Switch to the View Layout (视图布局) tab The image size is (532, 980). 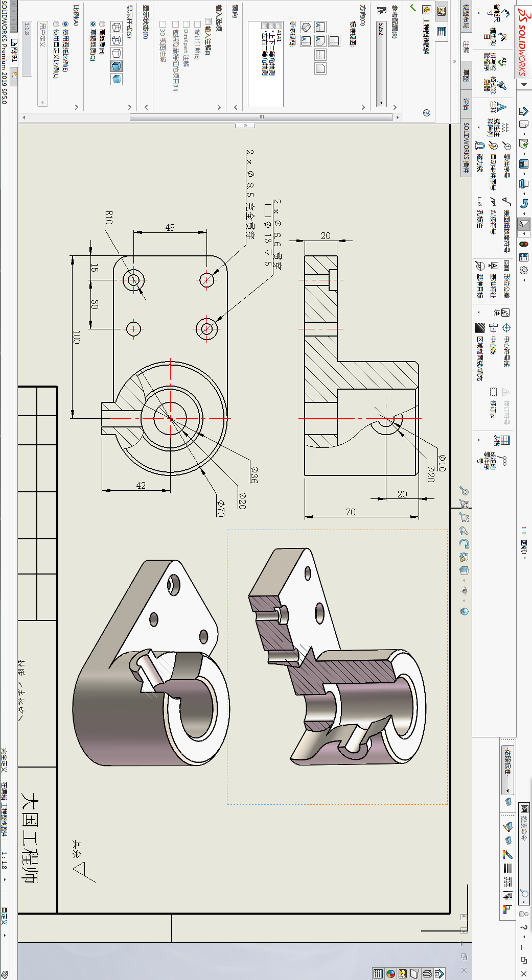(466, 16)
